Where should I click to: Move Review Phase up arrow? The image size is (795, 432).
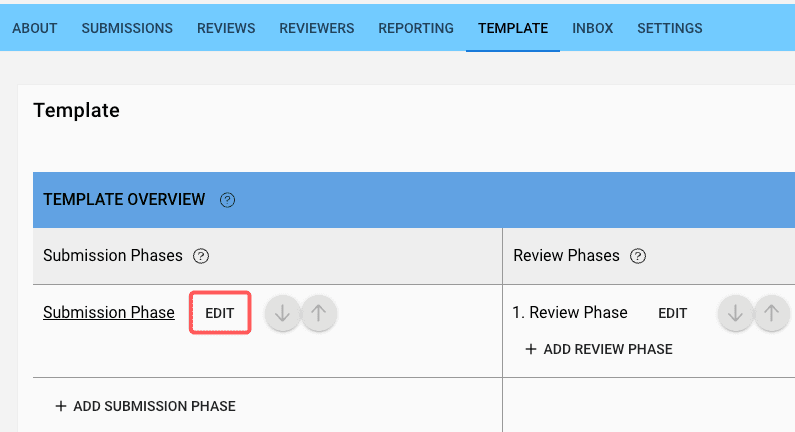pos(771,313)
